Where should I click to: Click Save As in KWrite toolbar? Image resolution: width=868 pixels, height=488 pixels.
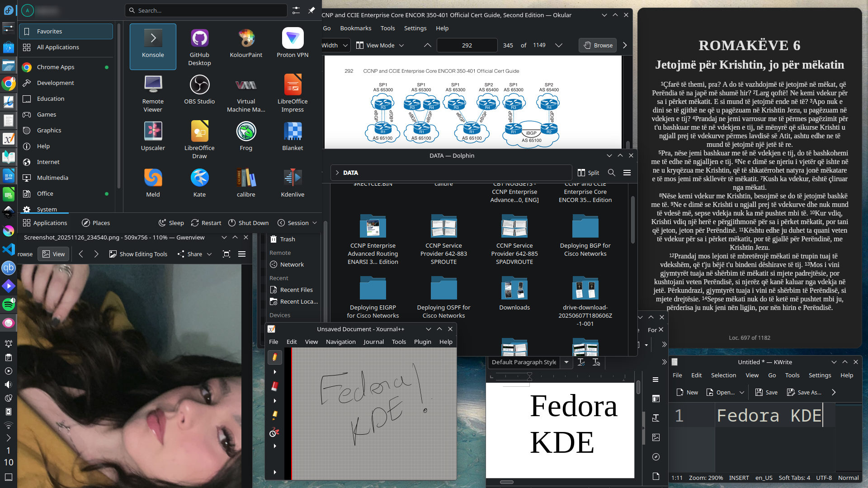pyautogui.click(x=804, y=392)
